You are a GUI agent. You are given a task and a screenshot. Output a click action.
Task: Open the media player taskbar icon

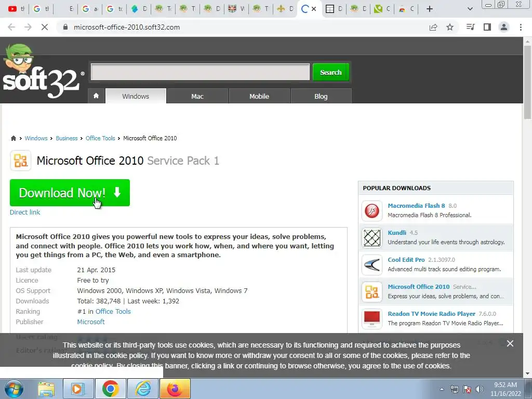tap(78, 389)
